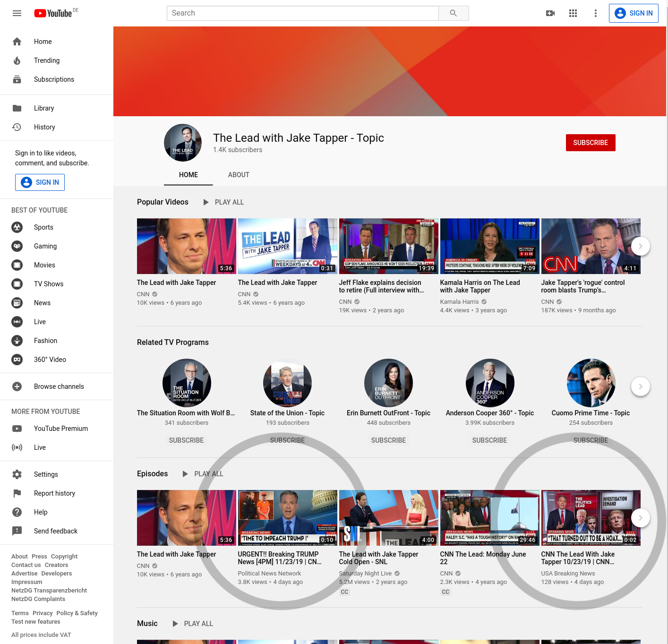Open USA Breaking News channel link
Image resolution: width=668 pixels, height=644 pixels.
click(x=568, y=574)
